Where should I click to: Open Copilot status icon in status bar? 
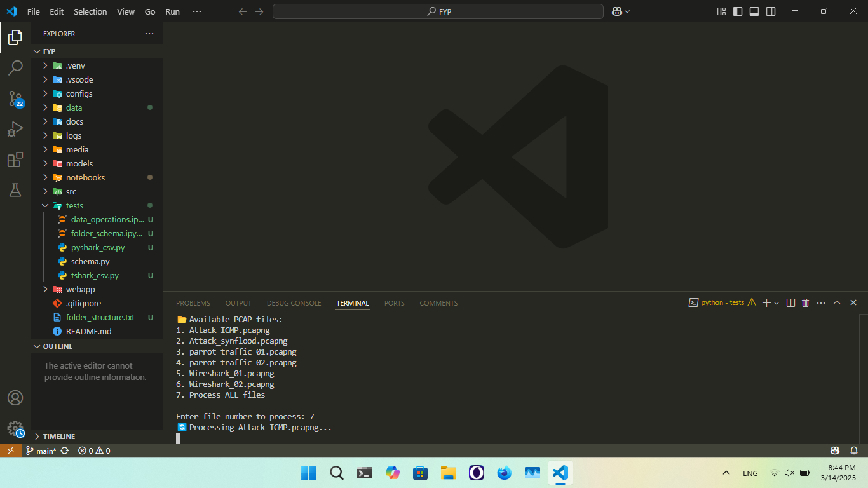[835, 451]
